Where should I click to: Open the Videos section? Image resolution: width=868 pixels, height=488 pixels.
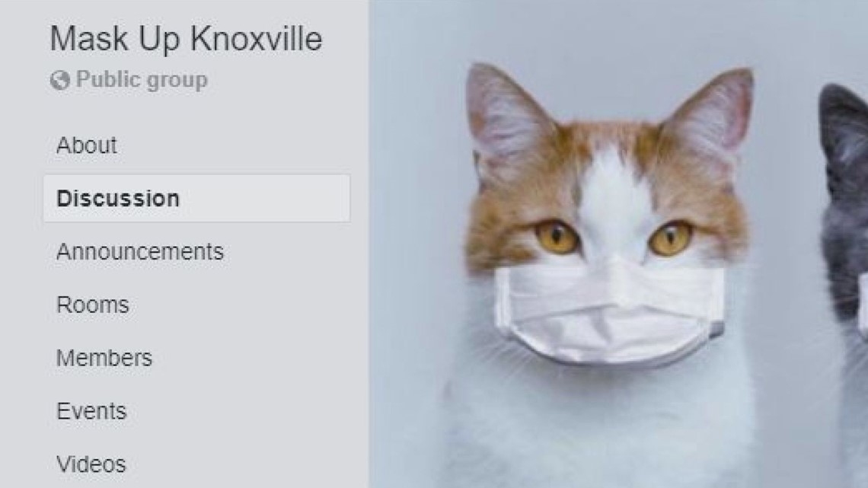pos(91,464)
